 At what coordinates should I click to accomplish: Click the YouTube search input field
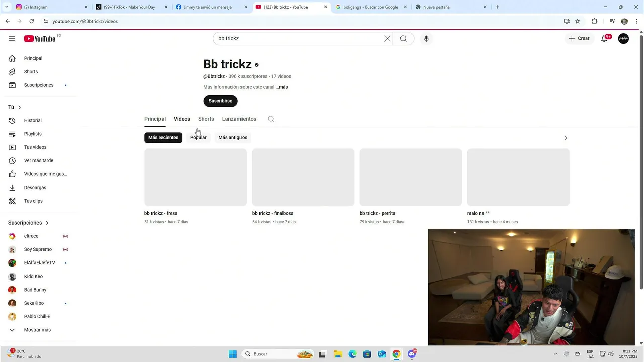pos(299,39)
